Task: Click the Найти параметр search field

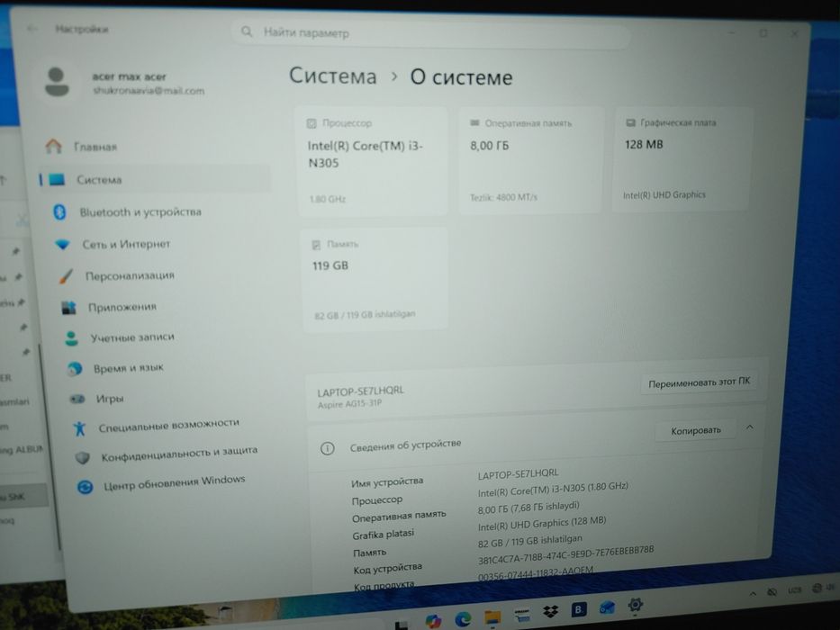Action: (431, 33)
